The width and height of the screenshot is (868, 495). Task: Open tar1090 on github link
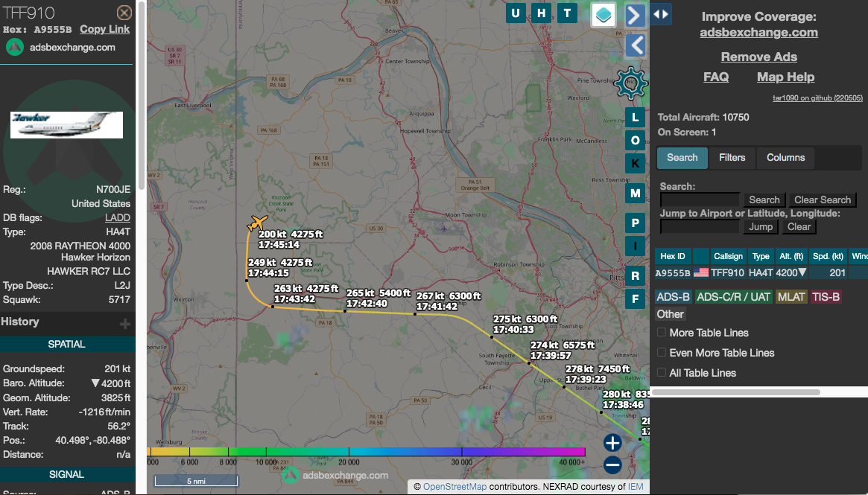pyautogui.click(x=817, y=98)
